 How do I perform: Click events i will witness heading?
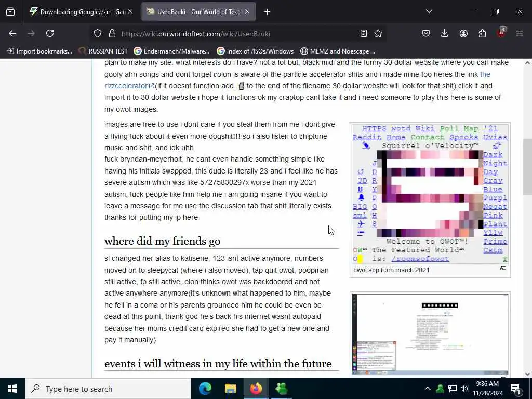(218, 363)
